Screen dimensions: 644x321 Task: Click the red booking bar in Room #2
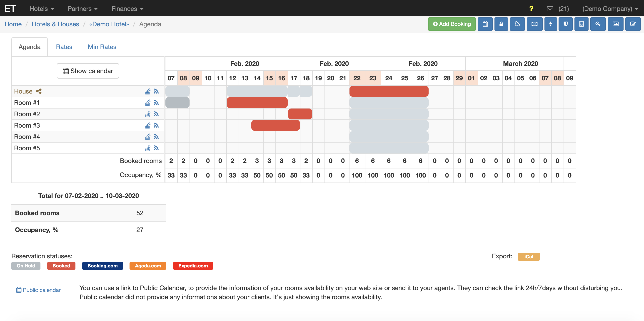[x=300, y=114]
